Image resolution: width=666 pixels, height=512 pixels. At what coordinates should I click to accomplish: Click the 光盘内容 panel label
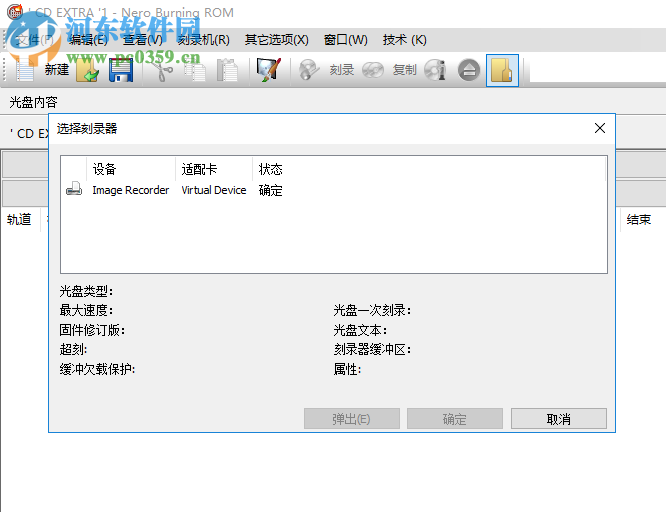(x=33, y=102)
